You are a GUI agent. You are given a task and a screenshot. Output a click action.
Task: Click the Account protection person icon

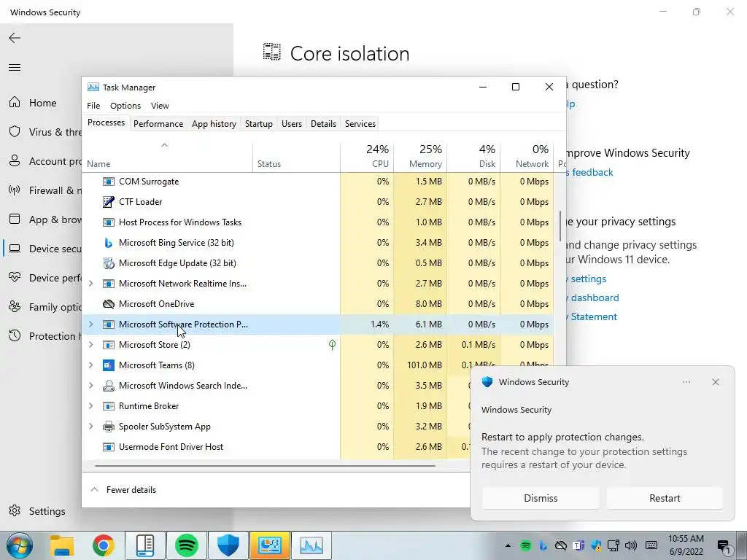(x=15, y=161)
